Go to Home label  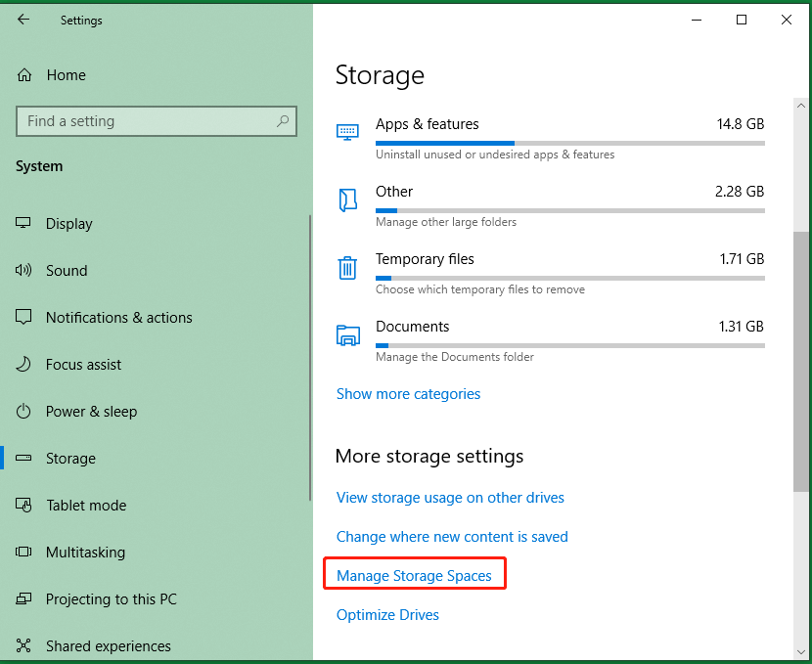(66, 75)
